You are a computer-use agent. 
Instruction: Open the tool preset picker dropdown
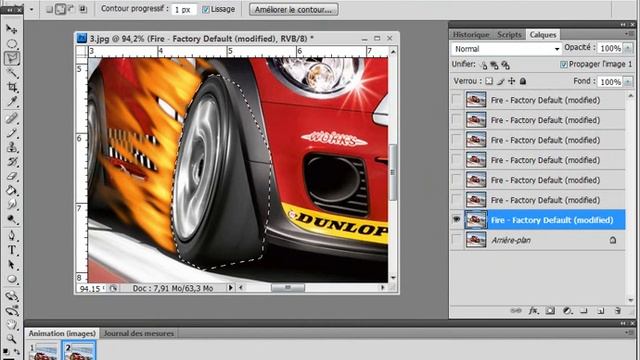point(31,9)
